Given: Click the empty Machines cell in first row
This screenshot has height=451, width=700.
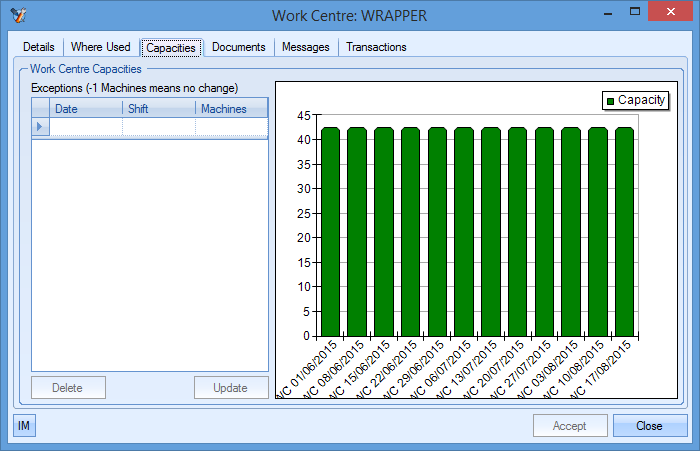Looking at the screenshot, I should tap(231, 127).
